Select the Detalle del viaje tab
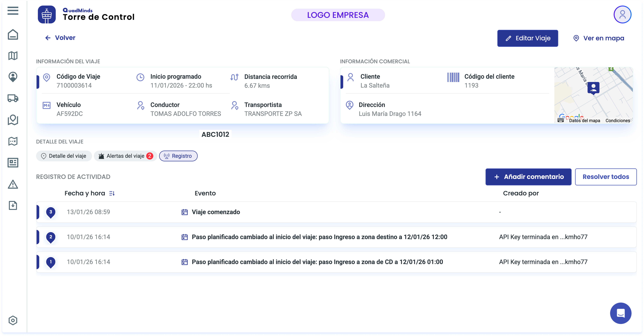 [x=64, y=156]
